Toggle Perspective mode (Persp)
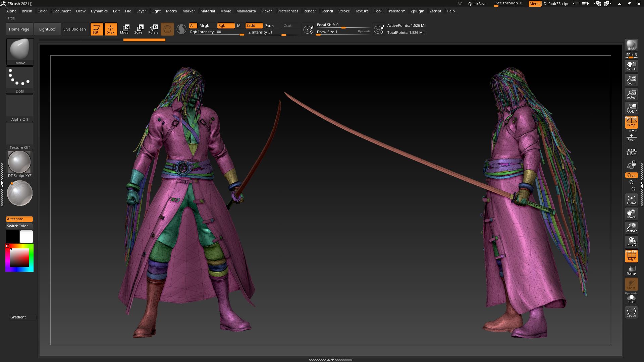 tap(631, 122)
